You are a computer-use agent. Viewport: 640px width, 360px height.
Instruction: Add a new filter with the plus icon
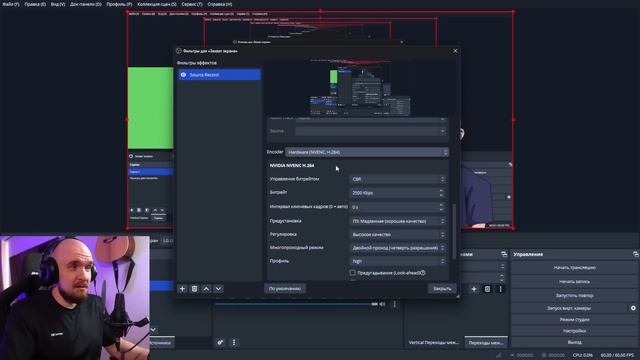tap(182, 289)
